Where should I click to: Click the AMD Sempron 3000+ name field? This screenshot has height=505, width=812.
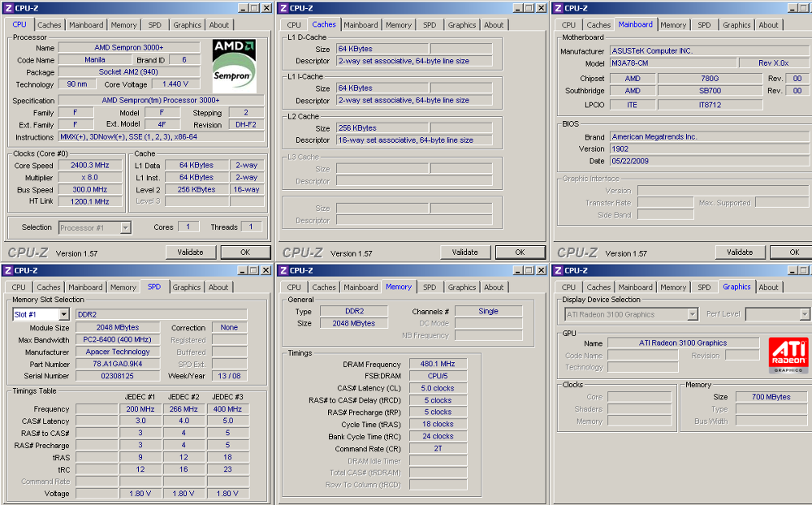click(x=129, y=48)
